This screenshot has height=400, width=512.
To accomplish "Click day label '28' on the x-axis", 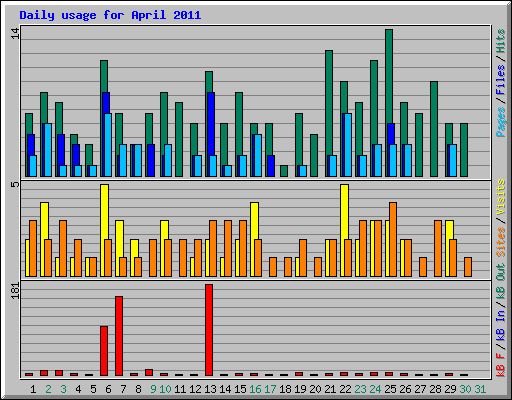I will click(435, 389).
